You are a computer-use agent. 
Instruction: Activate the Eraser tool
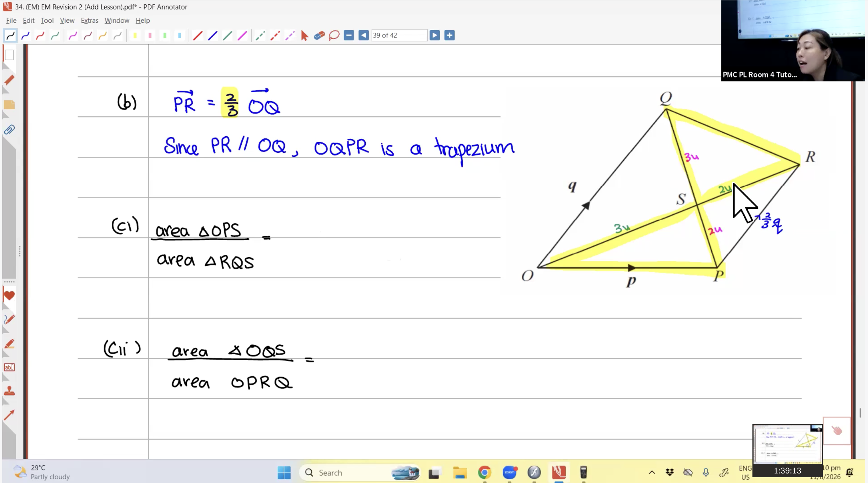click(x=319, y=36)
